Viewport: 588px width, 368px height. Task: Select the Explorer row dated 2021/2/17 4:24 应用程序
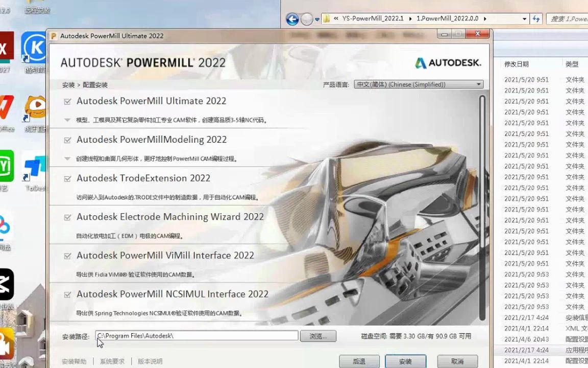point(541,350)
